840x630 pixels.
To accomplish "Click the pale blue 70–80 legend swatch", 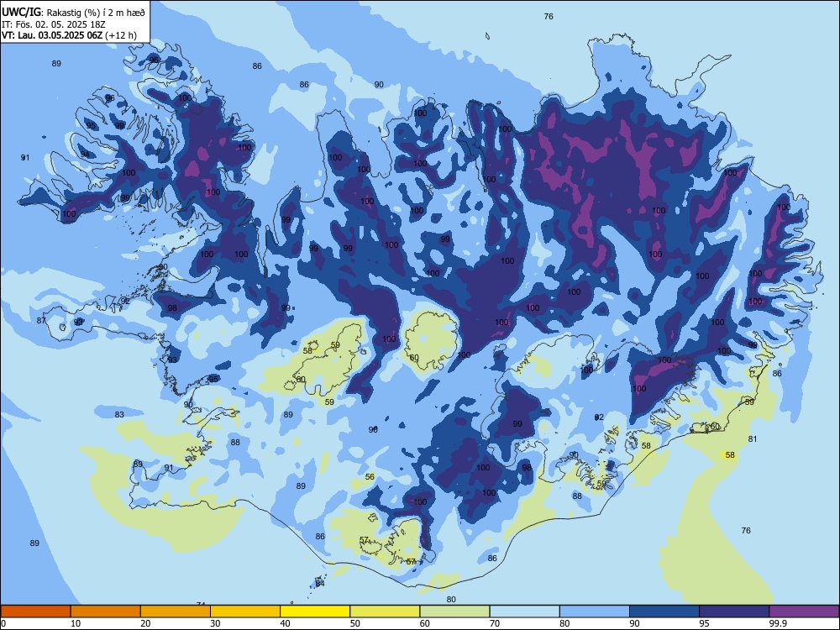I will (x=525, y=612).
